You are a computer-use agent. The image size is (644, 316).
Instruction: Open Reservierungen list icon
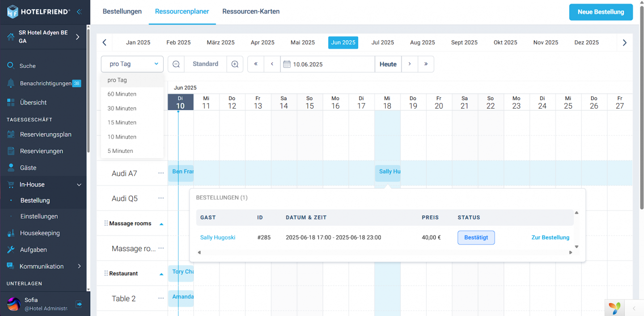pos(11,151)
